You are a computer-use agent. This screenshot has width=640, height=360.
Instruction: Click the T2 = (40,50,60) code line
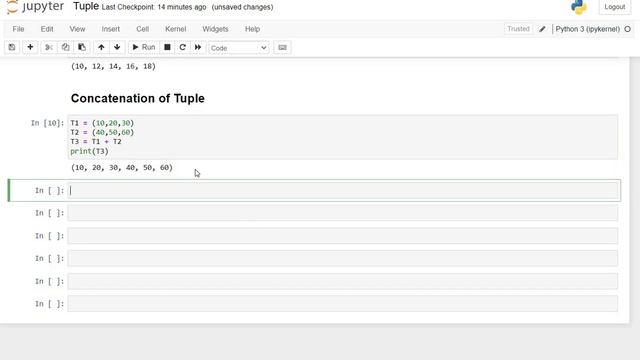click(x=102, y=132)
